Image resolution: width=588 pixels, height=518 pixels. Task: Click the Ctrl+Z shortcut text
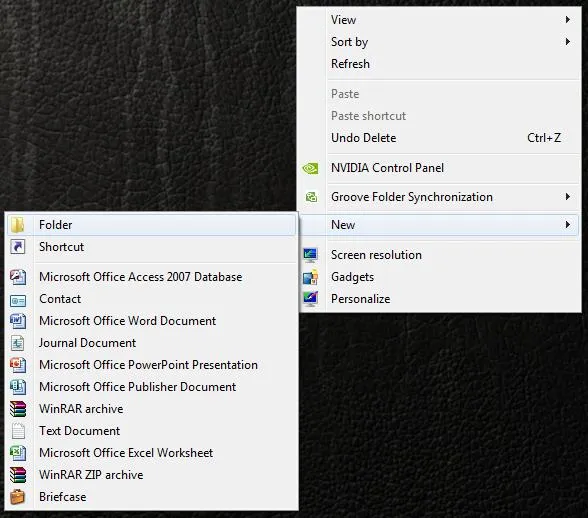(x=544, y=138)
